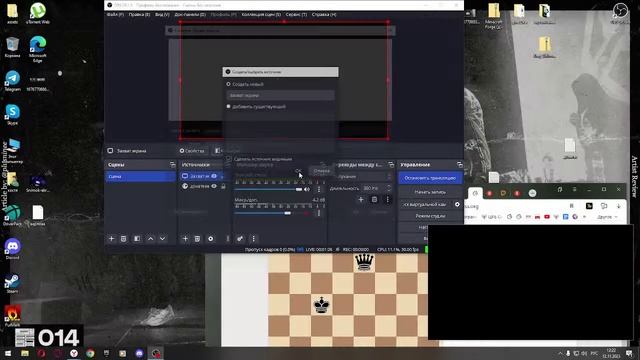Open advanced audio settings link icon in mixer

tap(240, 239)
